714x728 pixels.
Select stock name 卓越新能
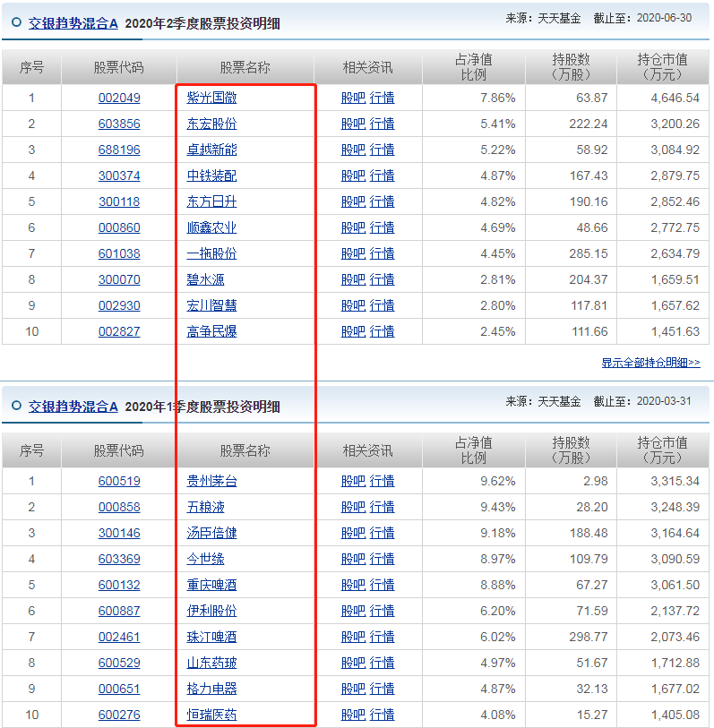click(x=211, y=150)
